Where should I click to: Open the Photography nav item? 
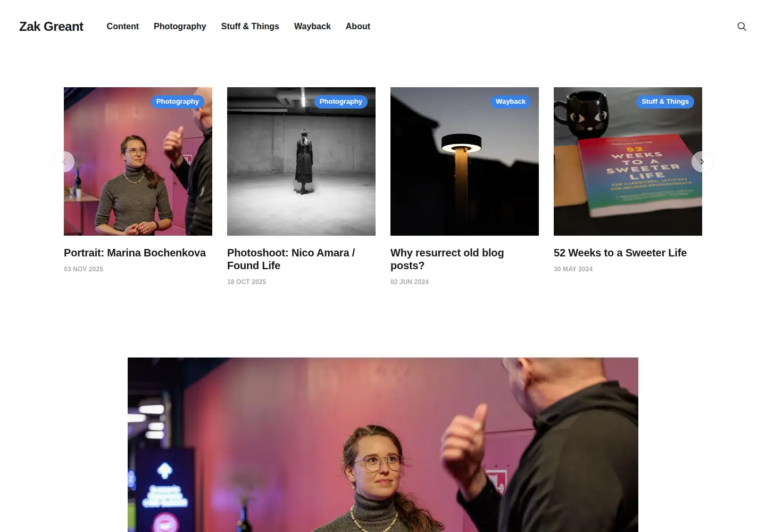180,26
